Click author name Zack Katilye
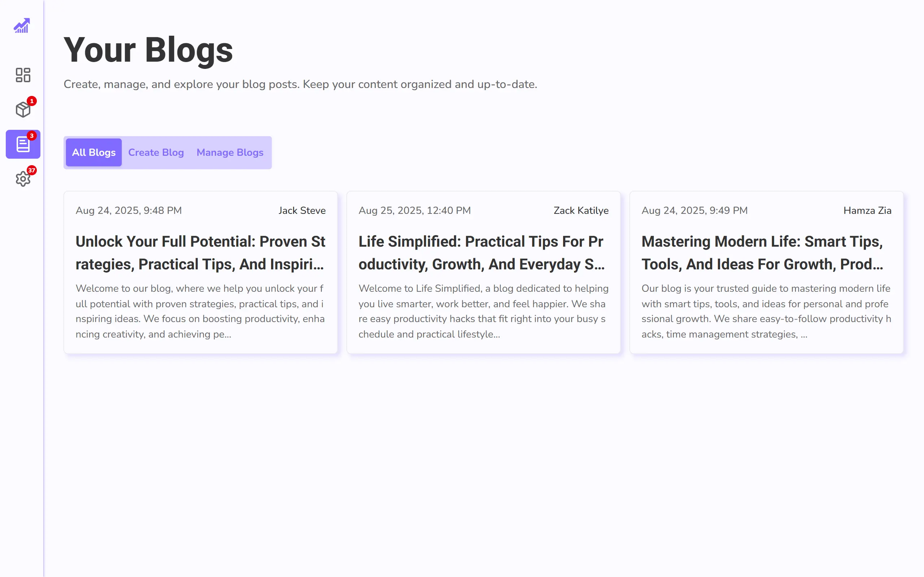 [581, 210]
